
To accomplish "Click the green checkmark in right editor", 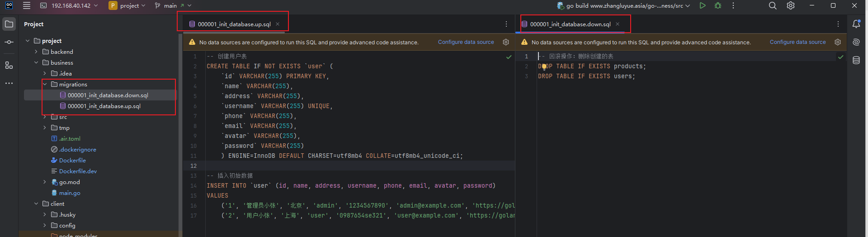I will coord(841,57).
